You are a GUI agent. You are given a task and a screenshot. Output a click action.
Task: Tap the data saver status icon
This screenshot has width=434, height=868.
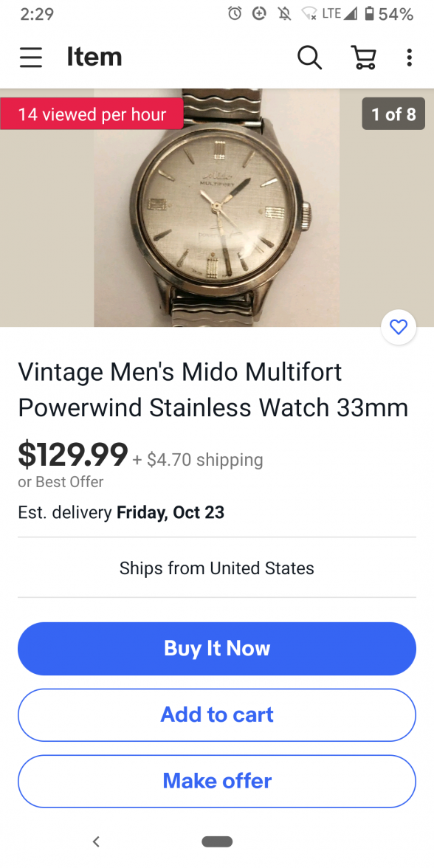click(x=259, y=14)
